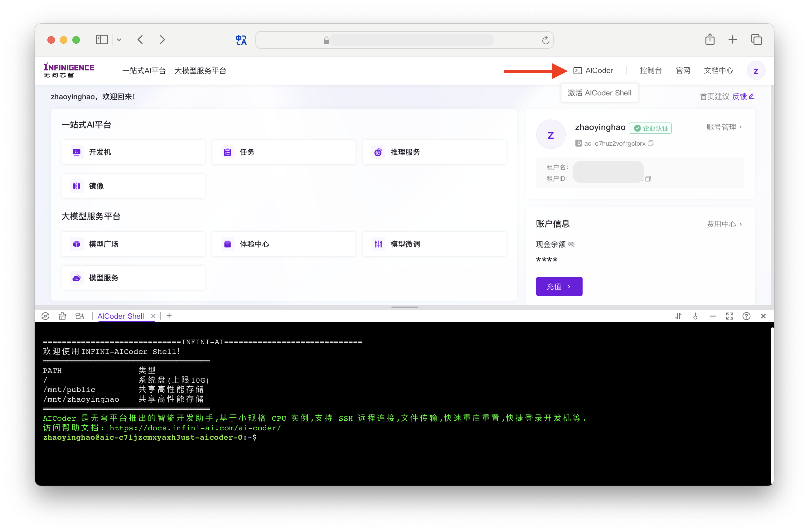Open the 大模型服务平台 nav menu

(200, 71)
